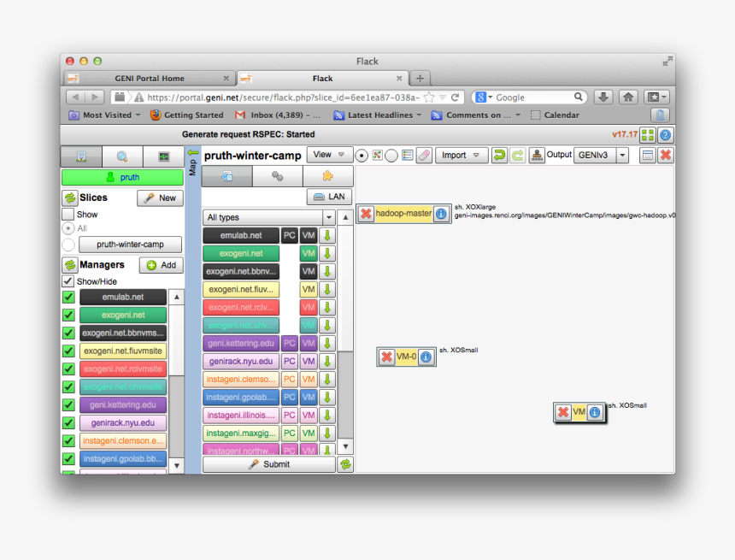Open the window panel icon near close
Viewport: 735px width, 560px height.
click(647, 155)
